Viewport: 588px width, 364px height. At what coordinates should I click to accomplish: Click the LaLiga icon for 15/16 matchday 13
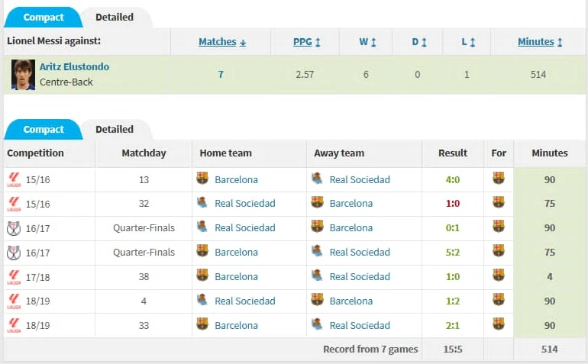click(14, 179)
